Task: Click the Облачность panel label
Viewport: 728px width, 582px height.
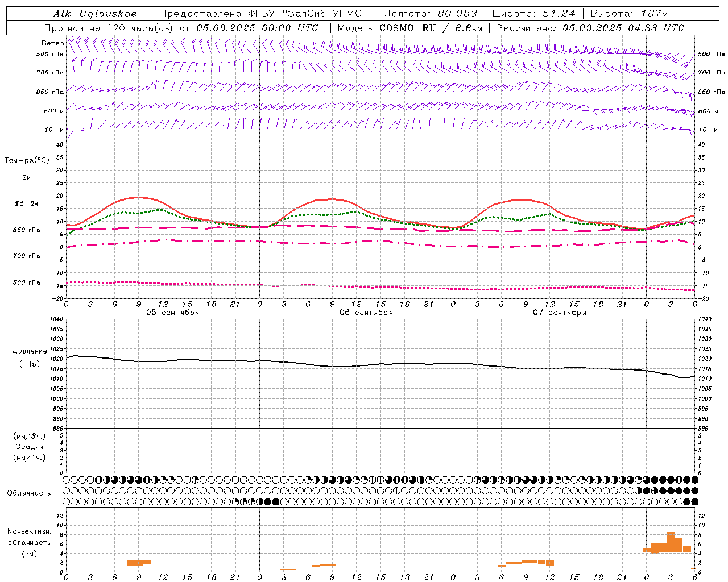Action: tap(29, 493)
